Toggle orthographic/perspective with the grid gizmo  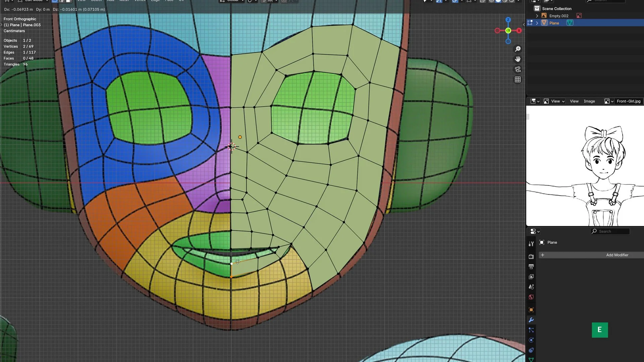click(x=518, y=79)
